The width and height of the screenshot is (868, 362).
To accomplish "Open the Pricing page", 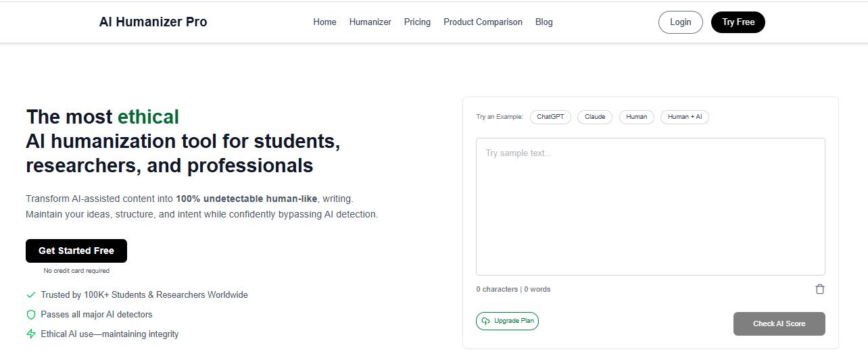I will pos(417,22).
